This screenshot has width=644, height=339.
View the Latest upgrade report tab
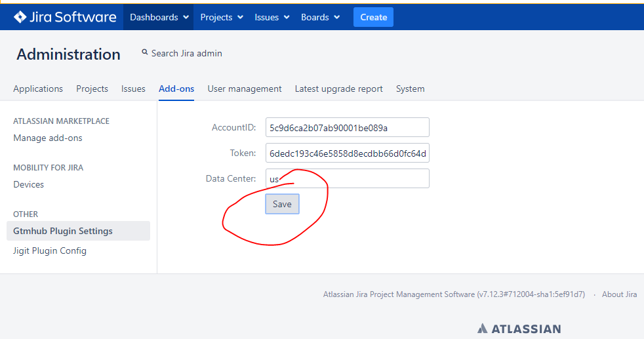pos(338,89)
